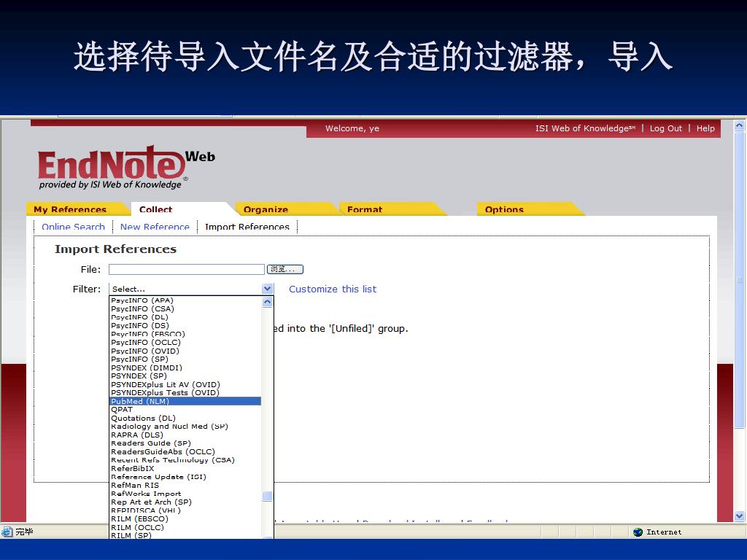Click the File path input field
Screen dimensions: 747x560
(186, 269)
